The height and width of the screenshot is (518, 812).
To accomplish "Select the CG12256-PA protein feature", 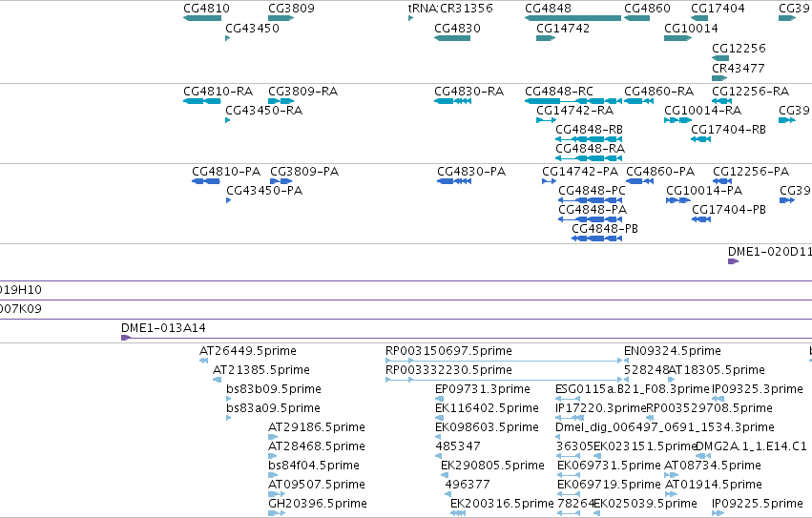I will pos(722,181).
